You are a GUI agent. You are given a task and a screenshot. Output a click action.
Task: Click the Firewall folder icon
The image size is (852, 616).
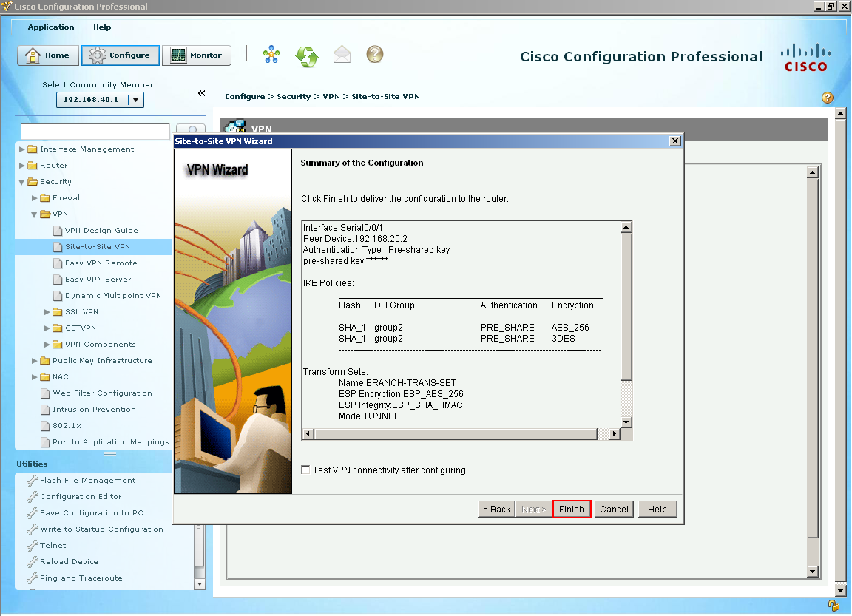(45, 197)
